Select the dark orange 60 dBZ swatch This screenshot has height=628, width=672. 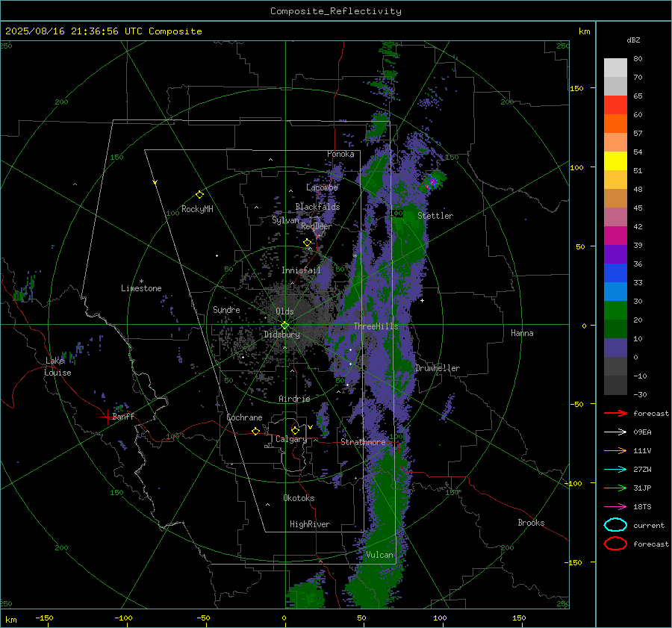pos(615,124)
